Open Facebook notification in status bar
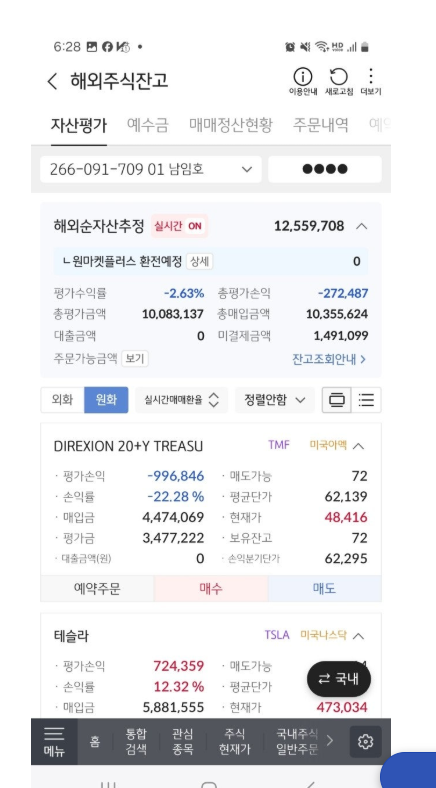436x788 pixels. 107,47
